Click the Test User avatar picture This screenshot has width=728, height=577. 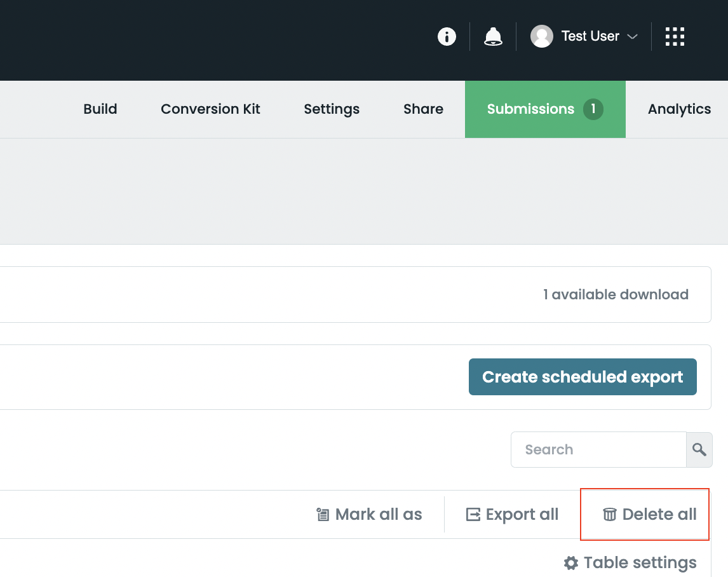click(541, 37)
